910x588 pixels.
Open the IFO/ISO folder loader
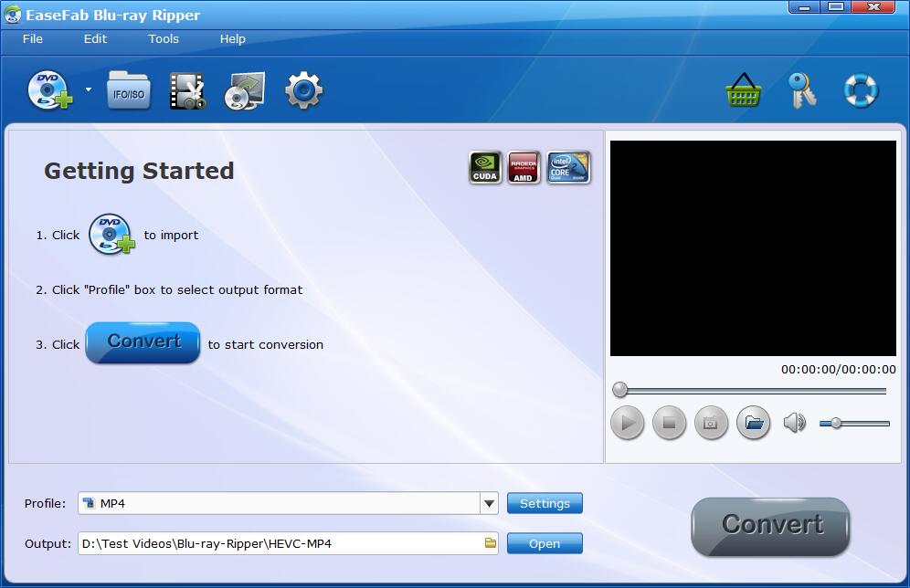click(x=129, y=89)
